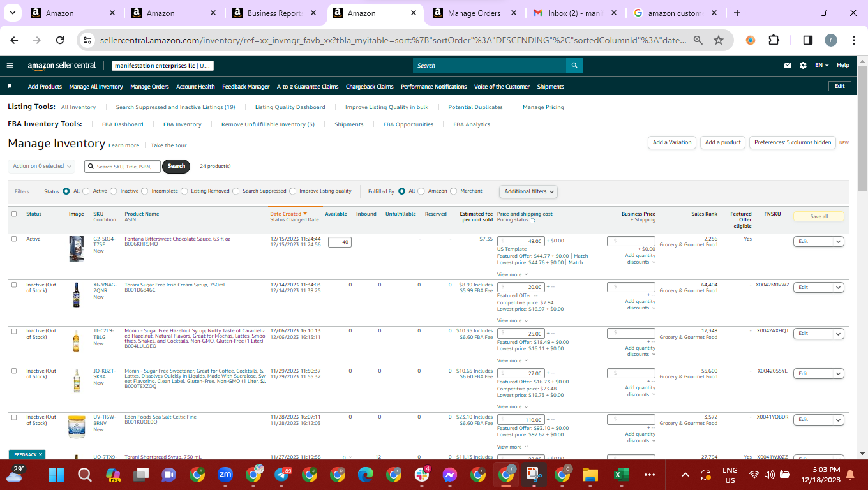Open the EN language dropdown
This screenshot has height=490, width=868.
coord(821,65)
